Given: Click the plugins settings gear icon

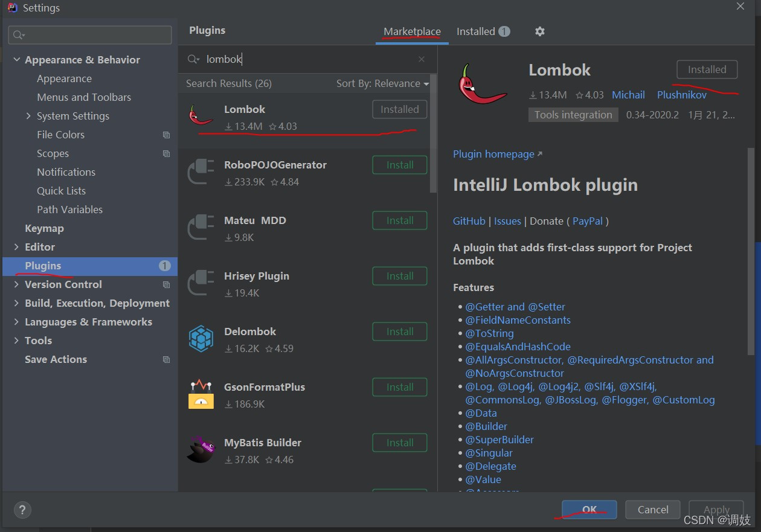Looking at the screenshot, I should click(x=540, y=31).
